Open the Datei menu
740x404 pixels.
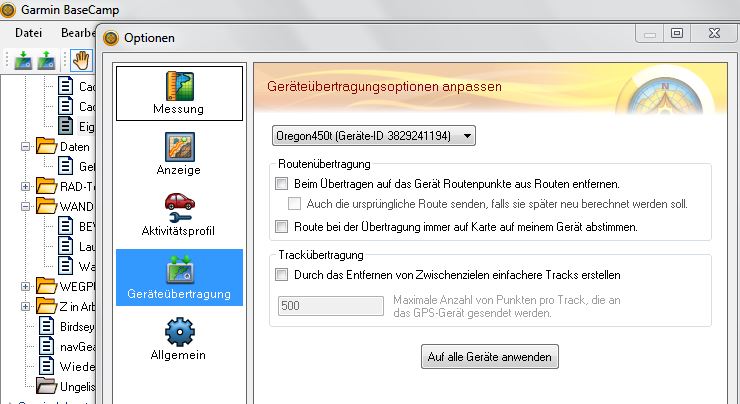[28, 33]
